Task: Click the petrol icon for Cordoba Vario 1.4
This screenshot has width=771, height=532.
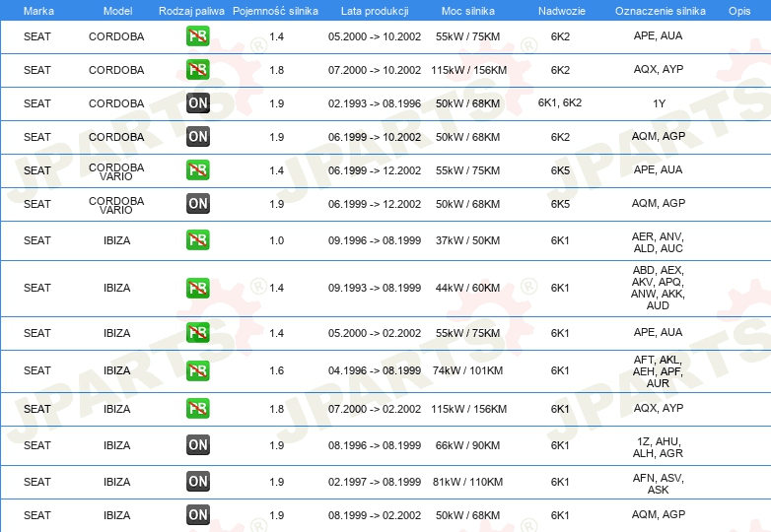Action: pos(197,170)
